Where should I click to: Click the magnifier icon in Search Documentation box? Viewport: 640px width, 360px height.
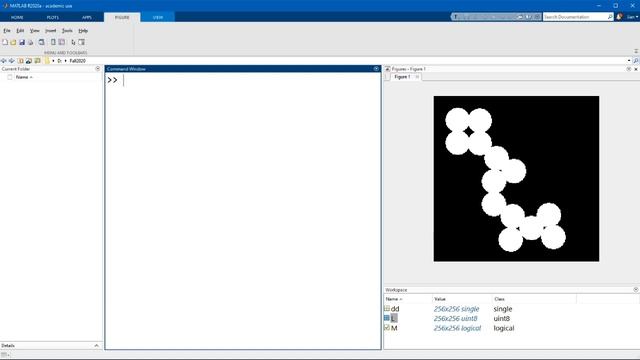click(x=610, y=17)
